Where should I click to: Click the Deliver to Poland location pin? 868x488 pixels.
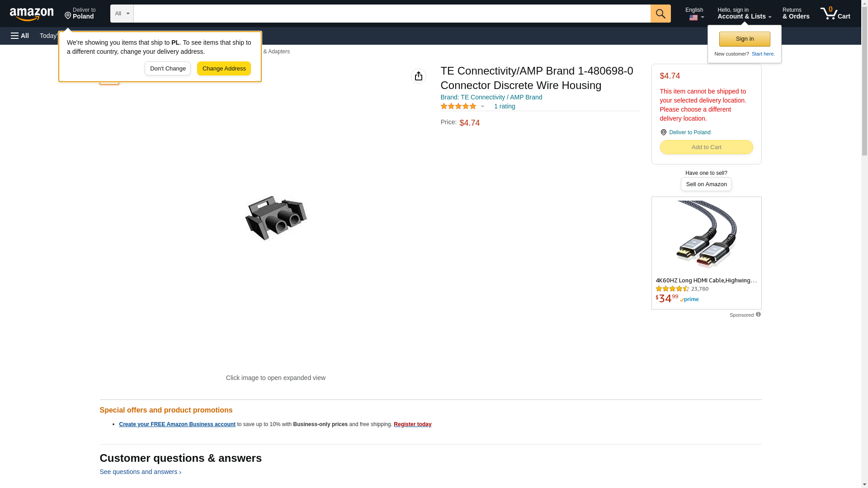coord(664,132)
